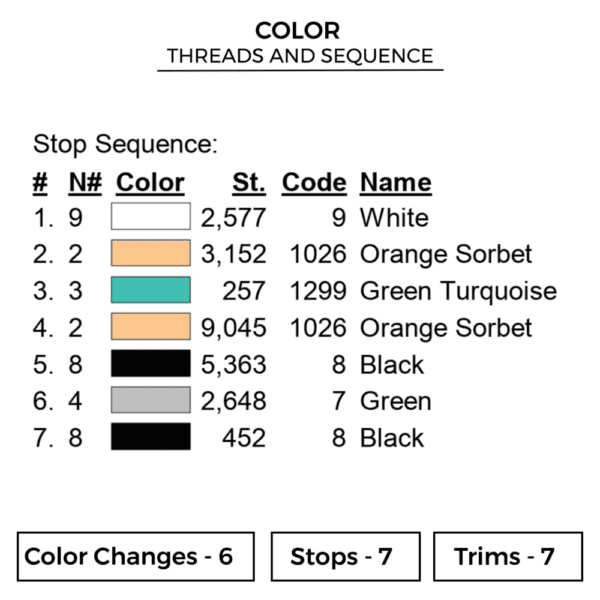Select the row 2 Orange Sorbet swatch

150,254
